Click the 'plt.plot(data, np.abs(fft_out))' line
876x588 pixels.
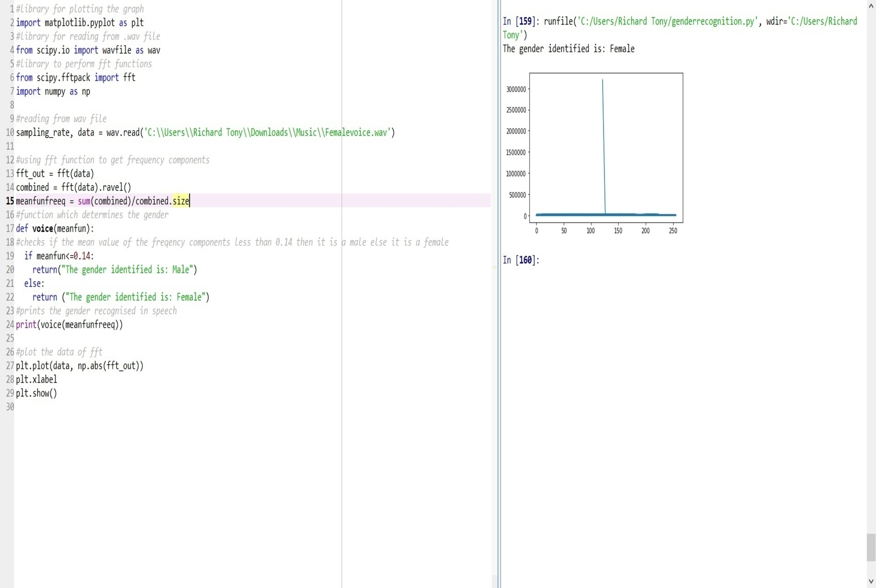(x=80, y=366)
